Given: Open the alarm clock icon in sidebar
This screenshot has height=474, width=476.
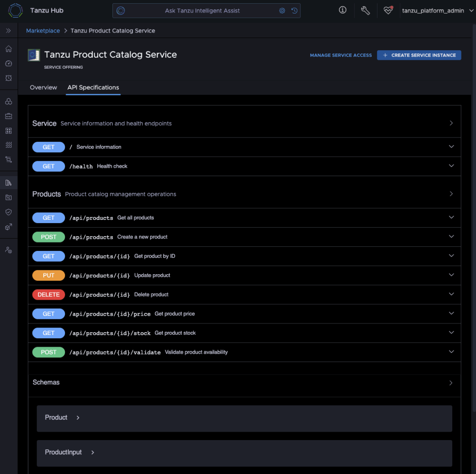Looking at the screenshot, I should pos(8,78).
